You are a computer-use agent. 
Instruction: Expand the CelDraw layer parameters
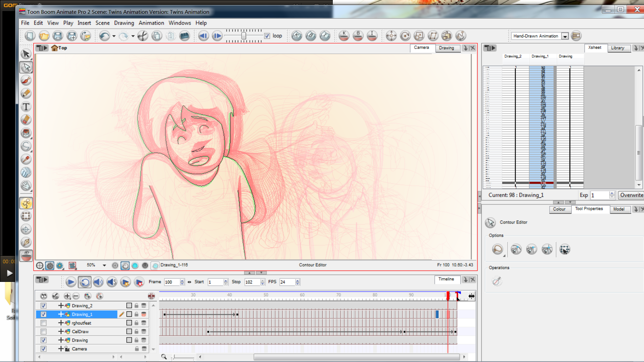pyautogui.click(x=61, y=331)
